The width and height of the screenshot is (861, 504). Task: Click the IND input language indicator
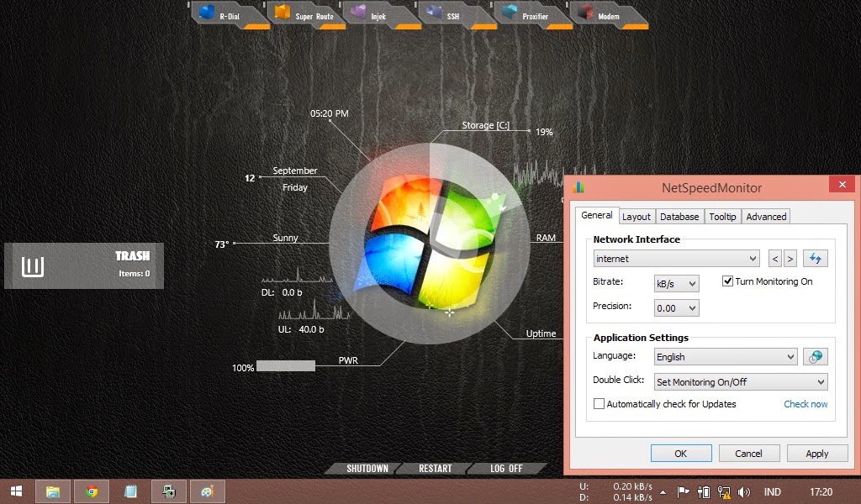(x=772, y=492)
